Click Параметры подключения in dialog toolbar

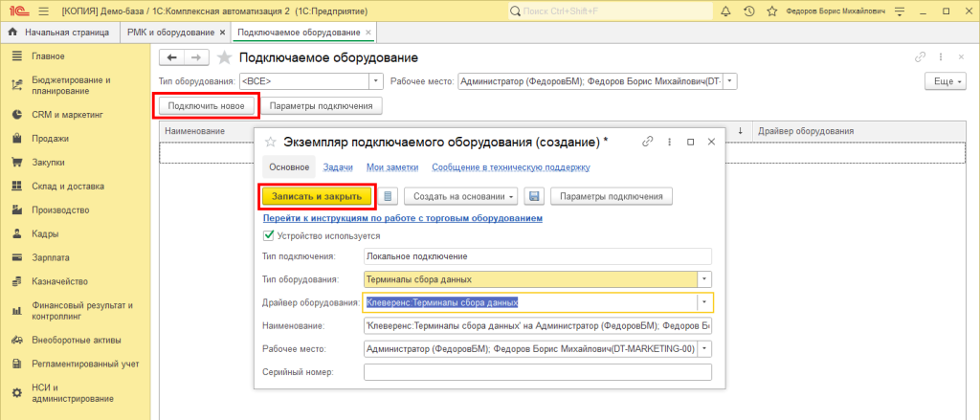(612, 196)
